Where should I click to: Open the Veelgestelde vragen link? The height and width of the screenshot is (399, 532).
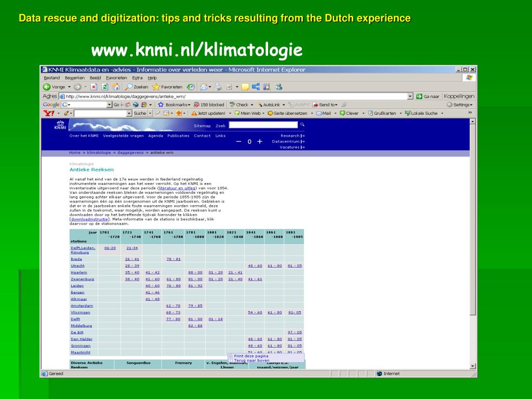point(123,136)
